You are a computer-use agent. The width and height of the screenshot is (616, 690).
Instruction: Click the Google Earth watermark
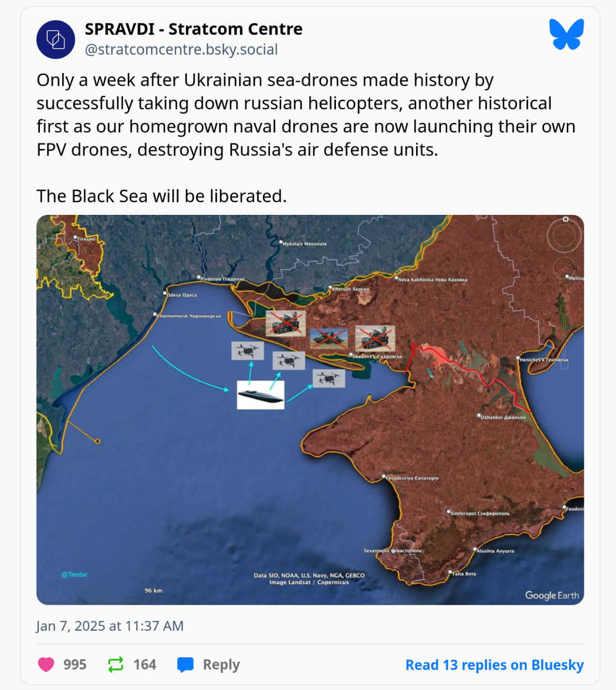point(552,595)
